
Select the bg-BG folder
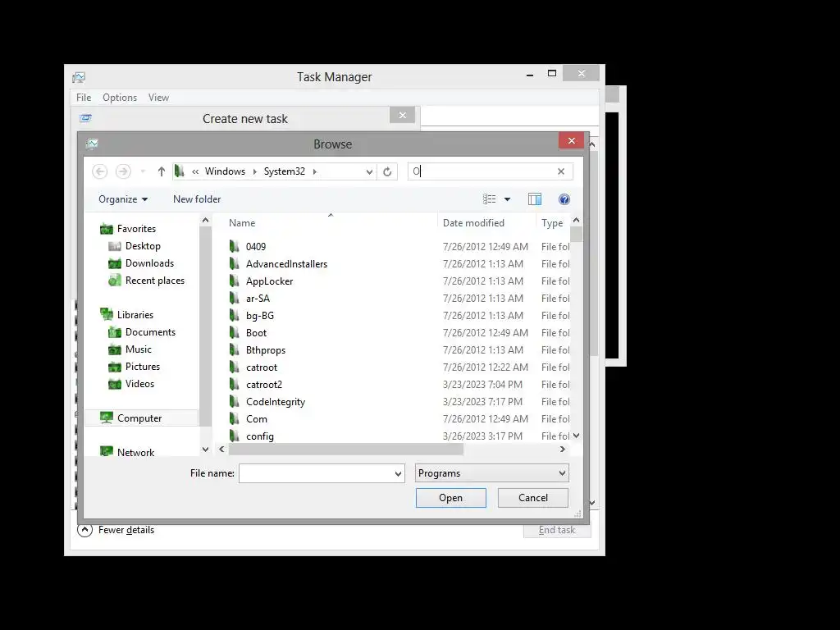tap(260, 316)
